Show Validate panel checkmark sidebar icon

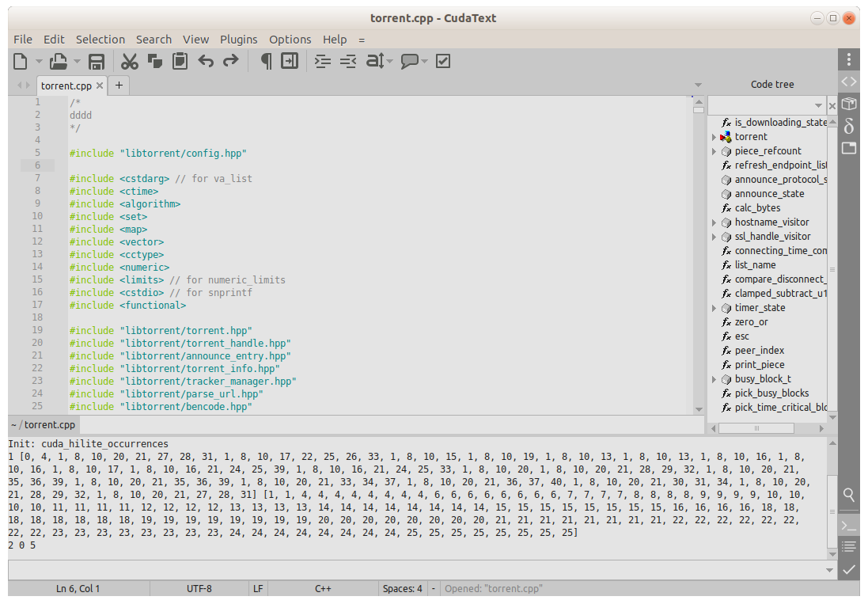pyautogui.click(x=849, y=569)
